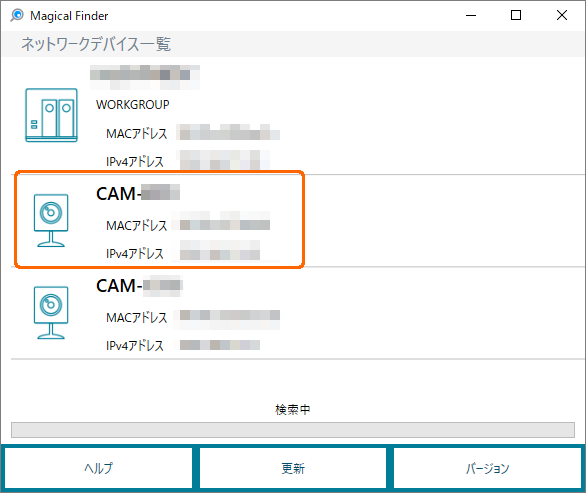
Task: Click the NAS device icon next to WORKGROUP
Action: click(51, 115)
